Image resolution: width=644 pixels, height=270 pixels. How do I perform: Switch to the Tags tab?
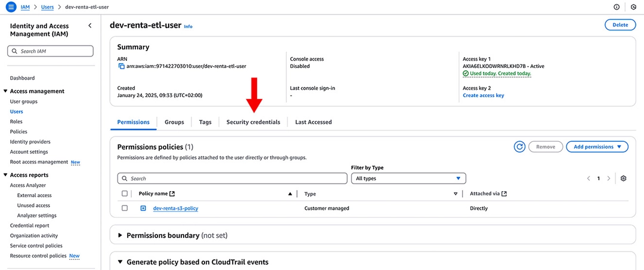tap(205, 122)
